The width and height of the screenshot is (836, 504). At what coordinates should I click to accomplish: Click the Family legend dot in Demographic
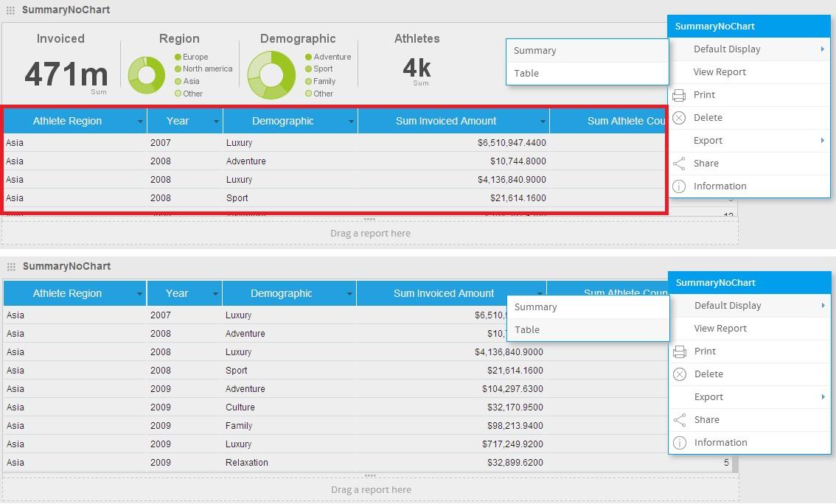308,82
